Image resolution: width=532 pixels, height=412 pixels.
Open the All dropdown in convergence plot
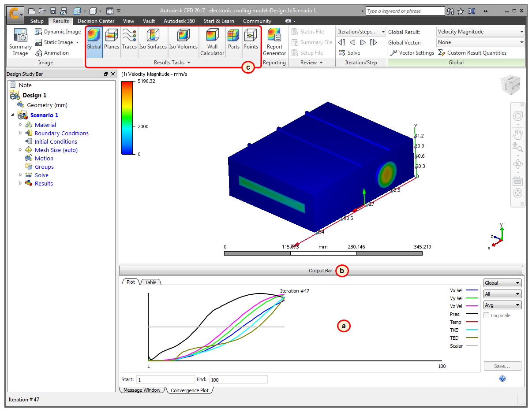502,294
